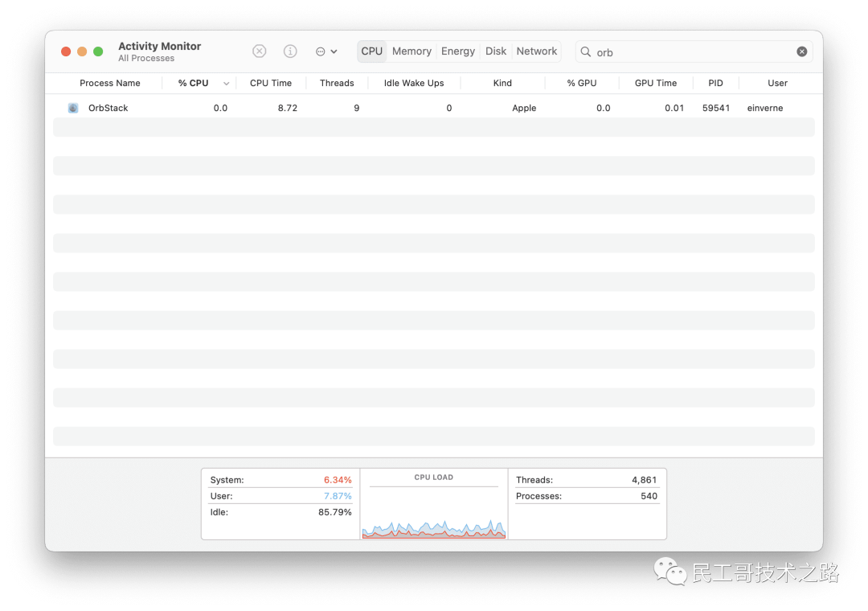Click the magnifying glass in the search field

pyautogui.click(x=586, y=51)
